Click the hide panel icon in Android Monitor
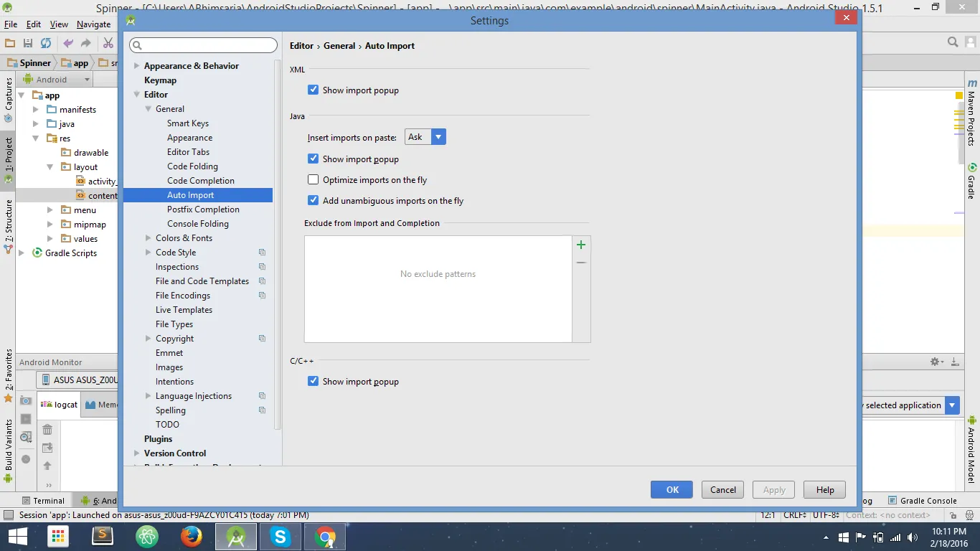This screenshot has height=551, width=980. click(x=955, y=362)
